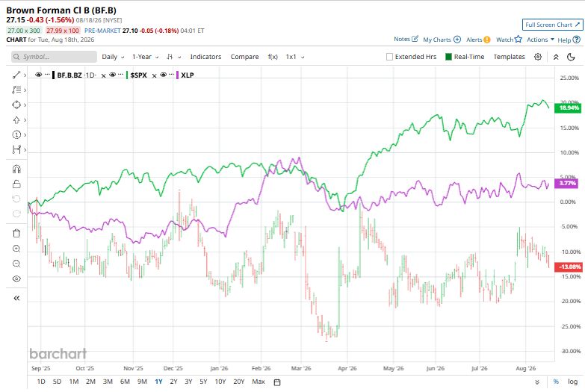This screenshot has height=392, width=585.
Task: Zoom in with the plus magnifier
Action: point(16,249)
